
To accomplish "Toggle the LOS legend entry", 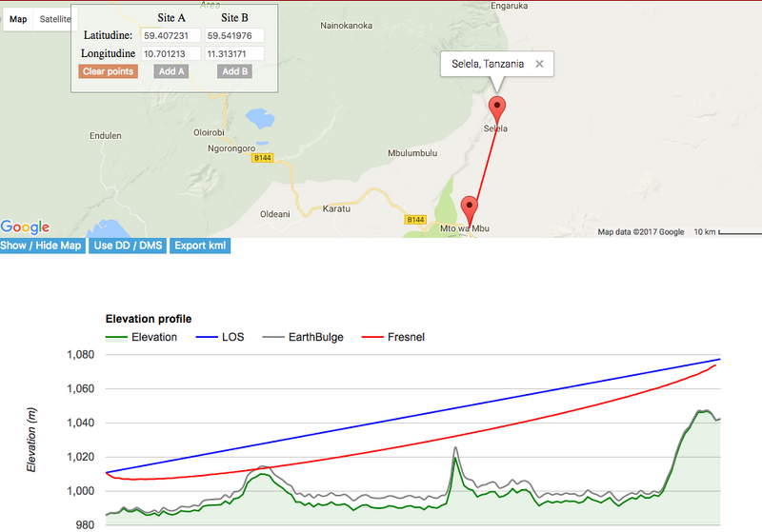I will tap(220, 337).
